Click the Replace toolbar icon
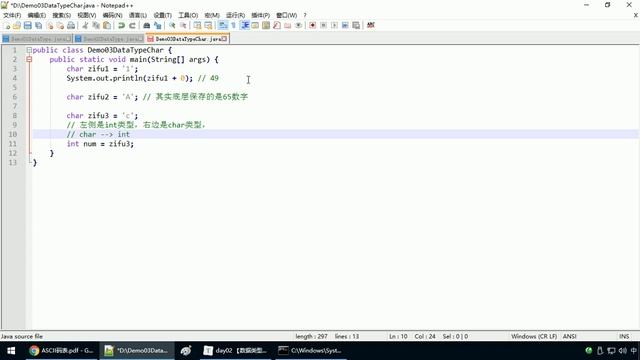This screenshot has height=360, width=640. click(x=158, y=25)
